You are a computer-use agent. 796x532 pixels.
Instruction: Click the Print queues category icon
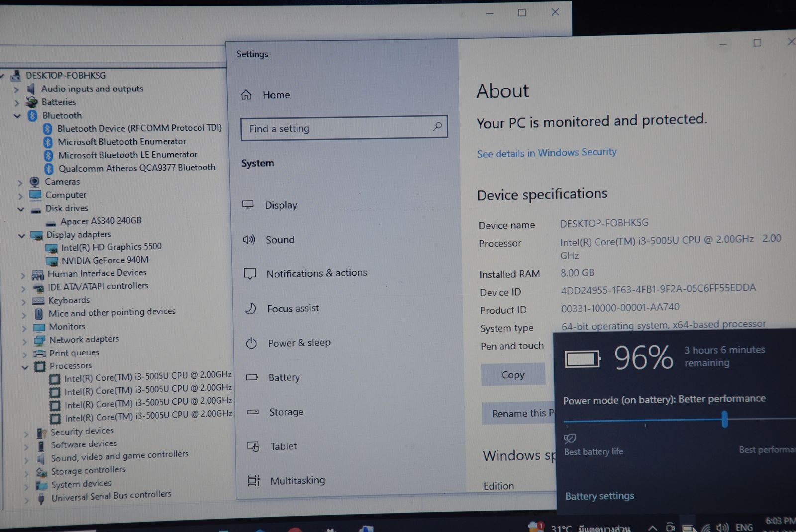coord(40,354)
